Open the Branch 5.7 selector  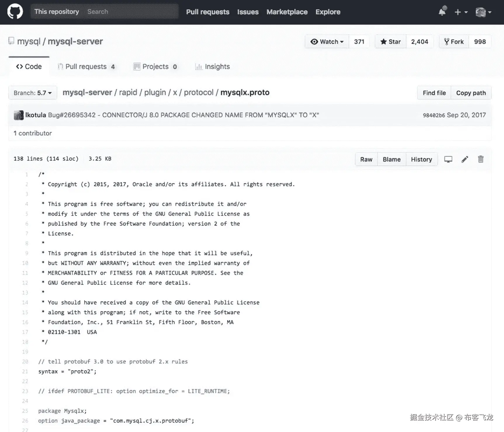pos(32,93)
